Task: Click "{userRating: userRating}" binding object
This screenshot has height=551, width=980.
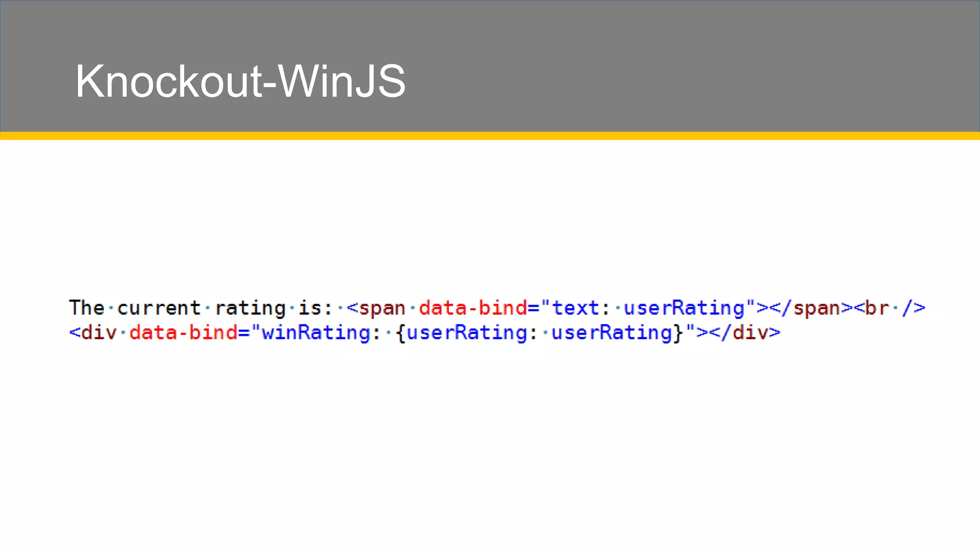Action: (x=540, y=332)
